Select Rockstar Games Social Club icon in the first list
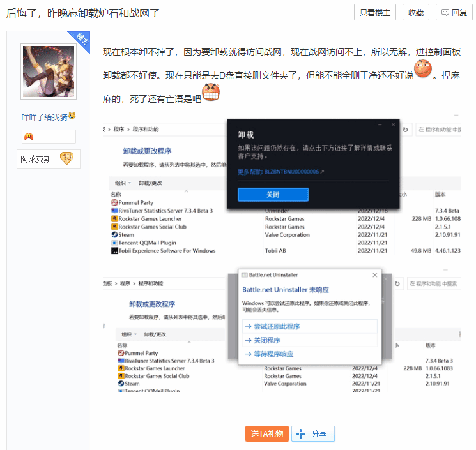The width and height of the screenshot is (476, 450). (114, 227)
